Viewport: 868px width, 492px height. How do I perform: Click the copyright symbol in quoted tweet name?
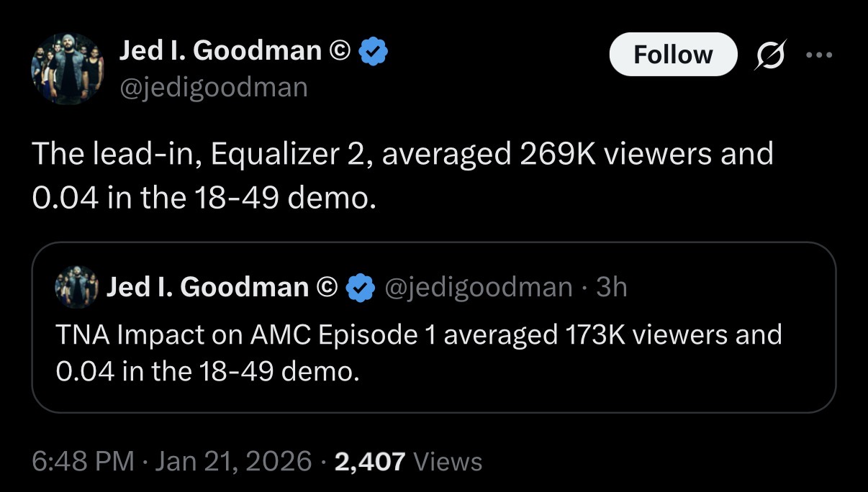point(326,287)
